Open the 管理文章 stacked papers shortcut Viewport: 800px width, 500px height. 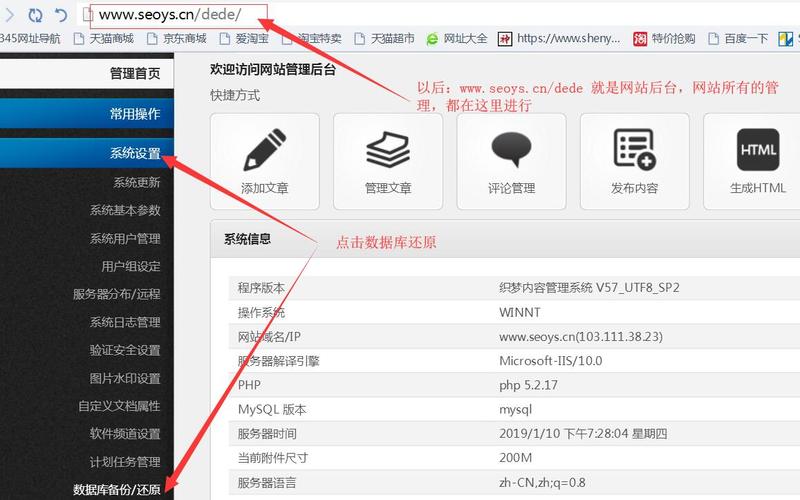pyautogui.click(x=388, y=161)
